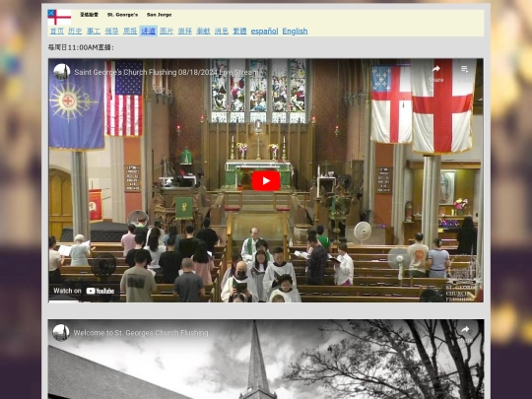The width and height of the screenshot is (532, 399).
Task: Open the 奉献 menu link
Action: [x=203, y=32]
